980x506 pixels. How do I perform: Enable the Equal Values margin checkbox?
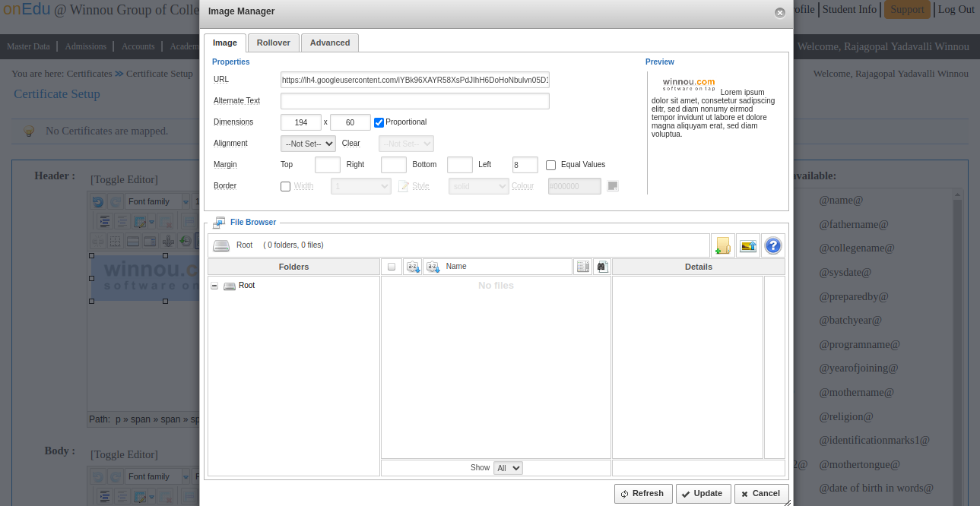pyautogui.click(x=551, y=165)
